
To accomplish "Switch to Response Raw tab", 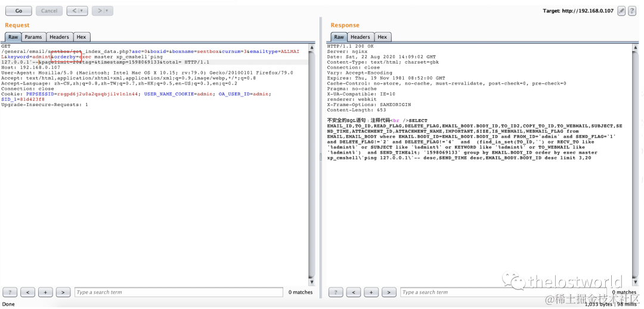I will [339, 37].
